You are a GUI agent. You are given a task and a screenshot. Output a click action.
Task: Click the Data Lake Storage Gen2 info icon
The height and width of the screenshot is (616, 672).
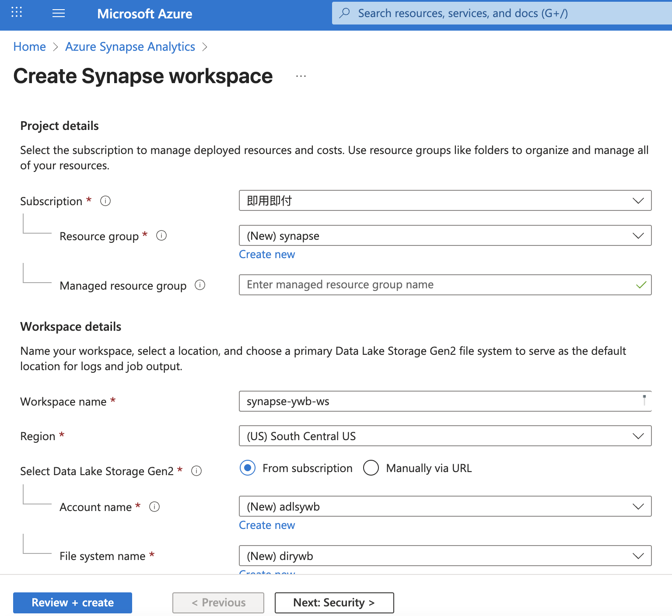[x=197, y=471]
